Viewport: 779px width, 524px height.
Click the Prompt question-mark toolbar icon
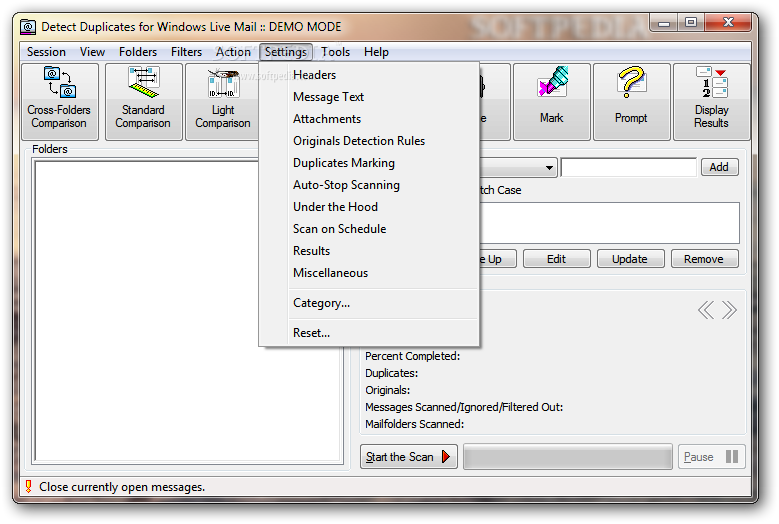(x=631, y=102)
